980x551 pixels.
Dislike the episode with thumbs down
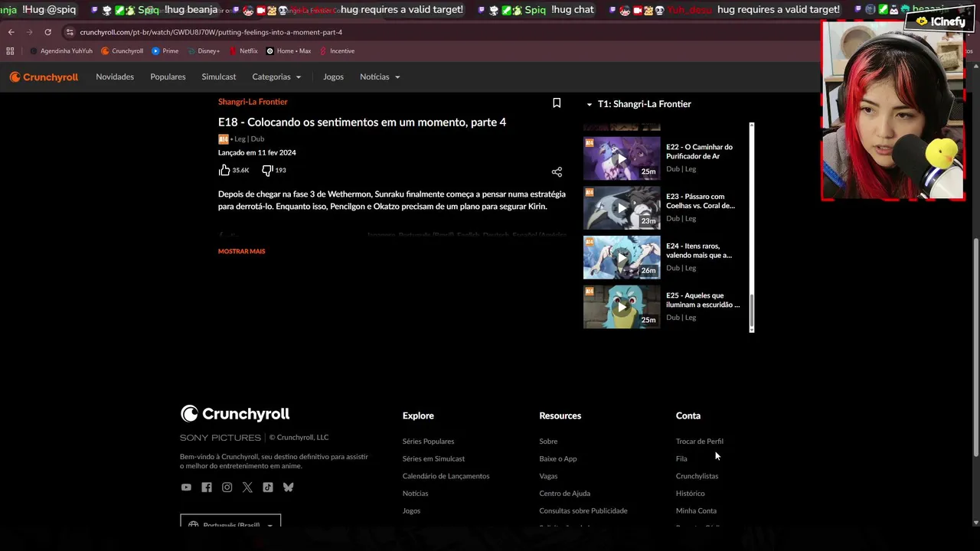(x=267, y=170)
